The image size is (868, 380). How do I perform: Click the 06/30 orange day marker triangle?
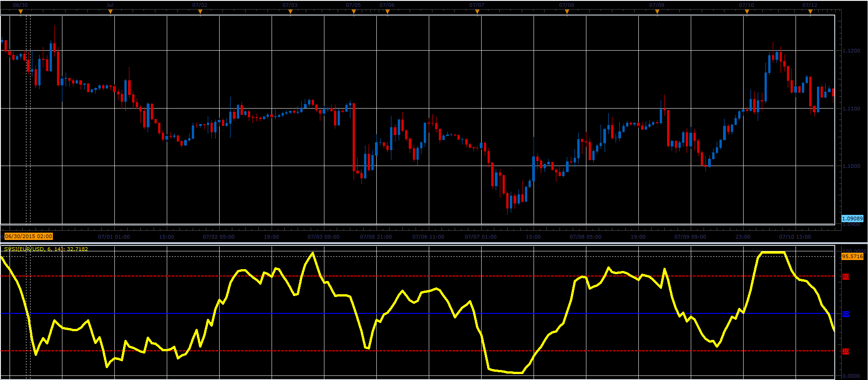point(21,12)
